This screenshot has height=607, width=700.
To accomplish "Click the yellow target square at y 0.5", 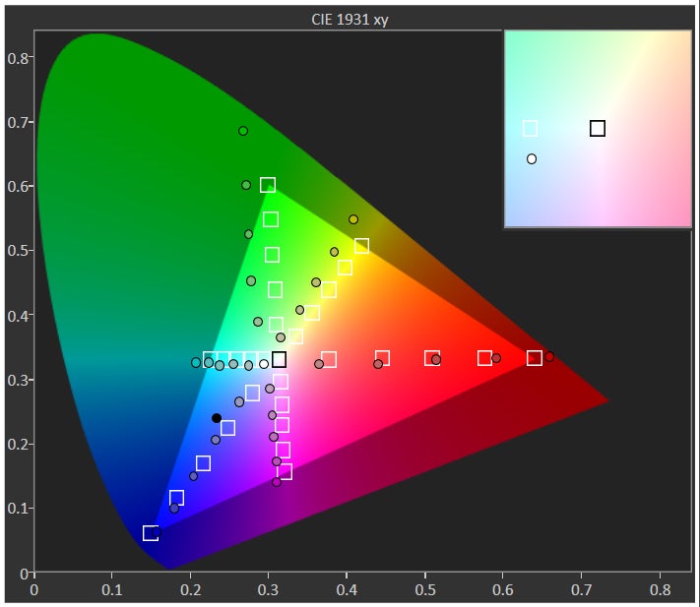I will coord(361,246).
